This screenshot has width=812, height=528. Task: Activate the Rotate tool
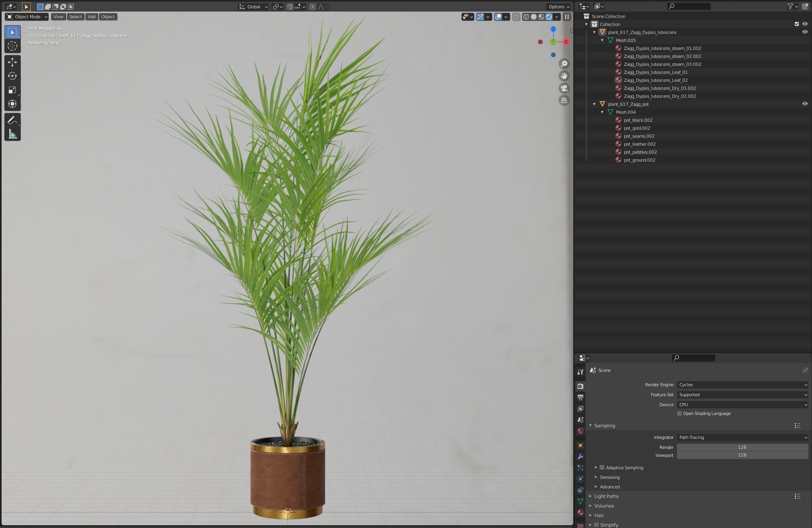pyautogui.click(x=12, y=76)
